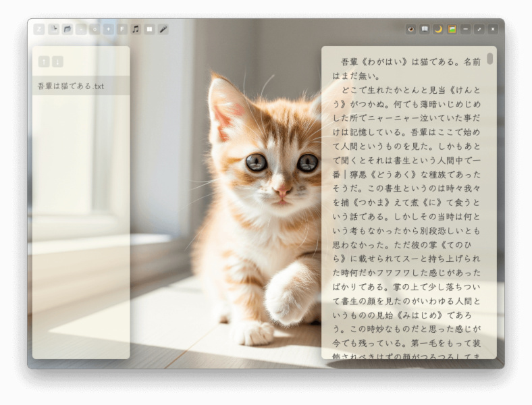532x405 pixels.
Task: Click the Z button in the toolbar
Action: pos(39,30)
